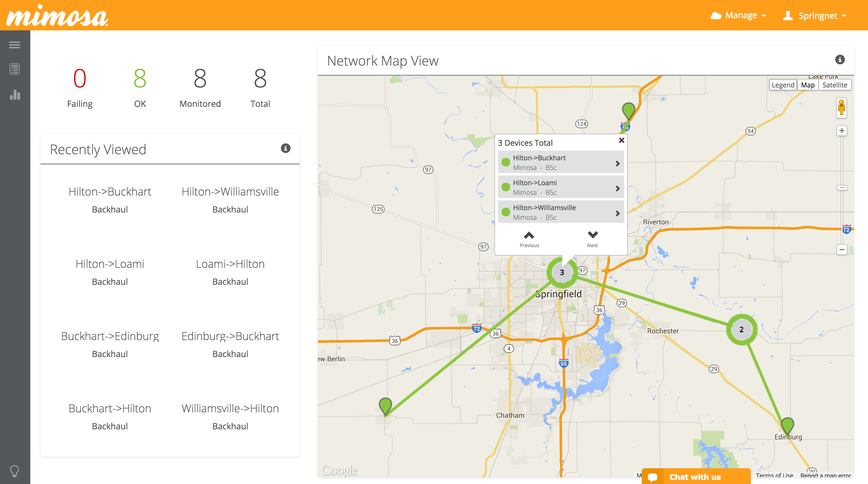This screenshot has height=484, width=868.
Task: Open Buckhart->Edinburg in Recently Viewed
Action: pos(110,336)
